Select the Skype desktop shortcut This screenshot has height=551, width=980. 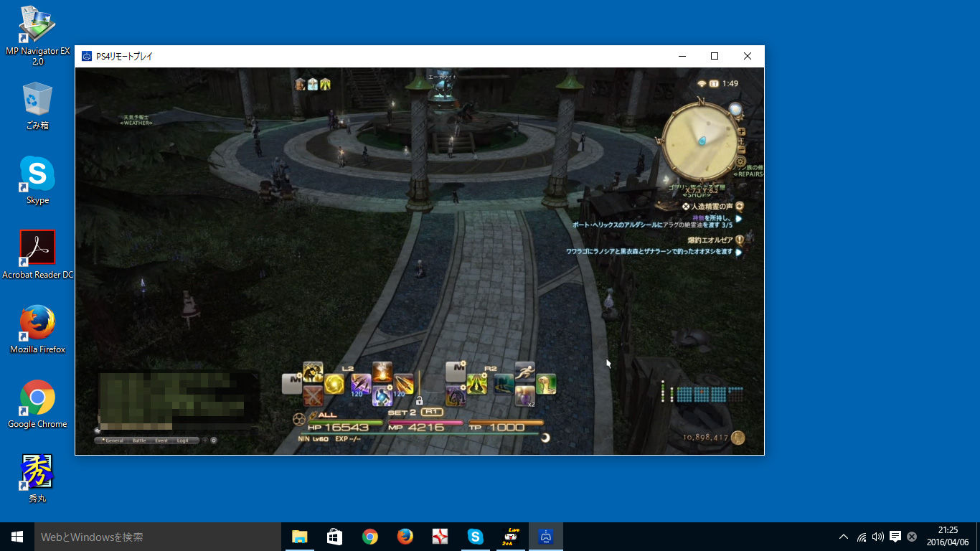37,180
